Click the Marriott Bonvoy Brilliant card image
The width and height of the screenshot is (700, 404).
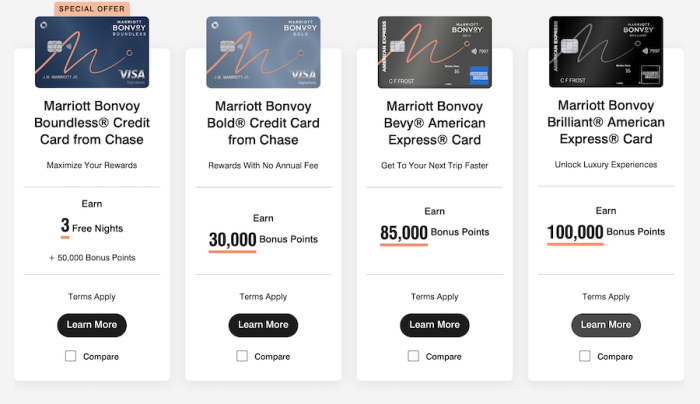click(606, 51)
